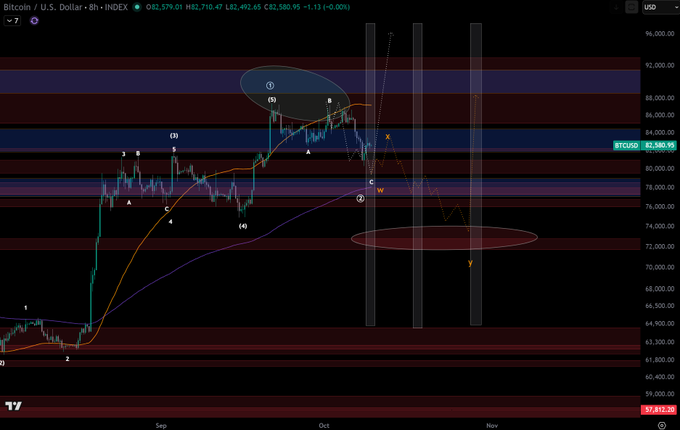Viewport: 680px width, 430px height.
Task: Select the (5) wave label
Action: pos(272,100)
